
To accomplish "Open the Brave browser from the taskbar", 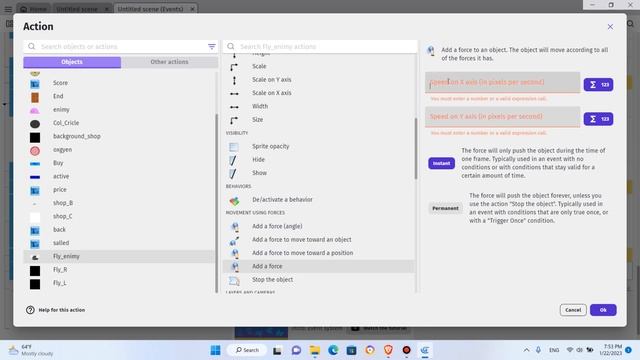I will pos(388,350).
